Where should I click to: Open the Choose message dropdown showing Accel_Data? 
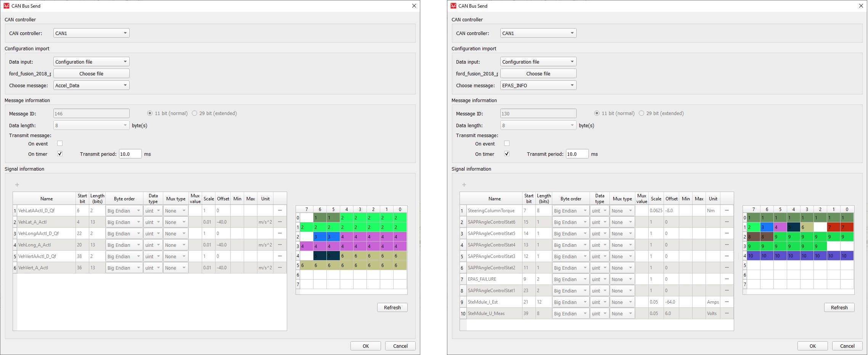click(x=91, y=85)
